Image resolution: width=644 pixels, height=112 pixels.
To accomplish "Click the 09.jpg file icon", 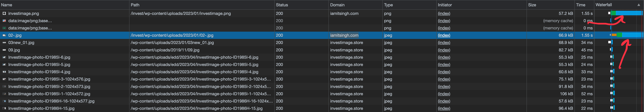I will 4,50.
